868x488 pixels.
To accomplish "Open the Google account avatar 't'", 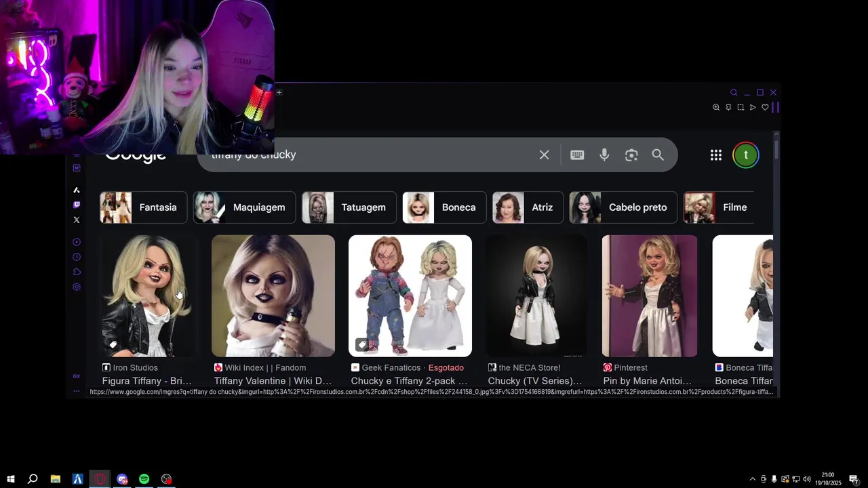I will (746, 155).
